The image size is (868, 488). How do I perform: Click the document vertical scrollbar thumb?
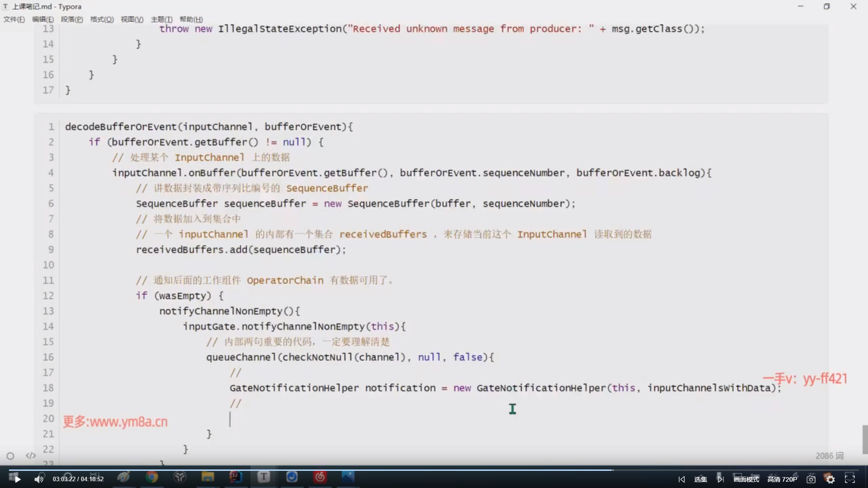(x=865, y=439)
